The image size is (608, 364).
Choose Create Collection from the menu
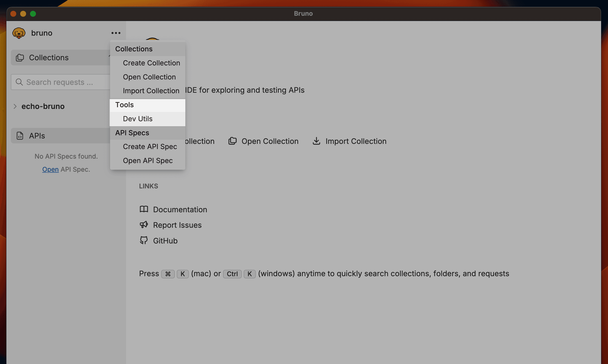pos(151,63)
